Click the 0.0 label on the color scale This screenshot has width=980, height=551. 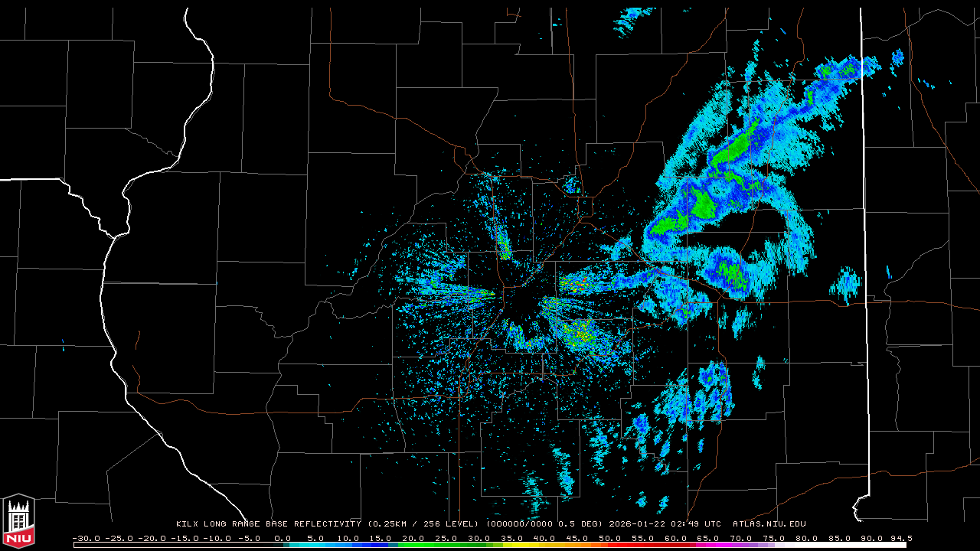(283, 538)
